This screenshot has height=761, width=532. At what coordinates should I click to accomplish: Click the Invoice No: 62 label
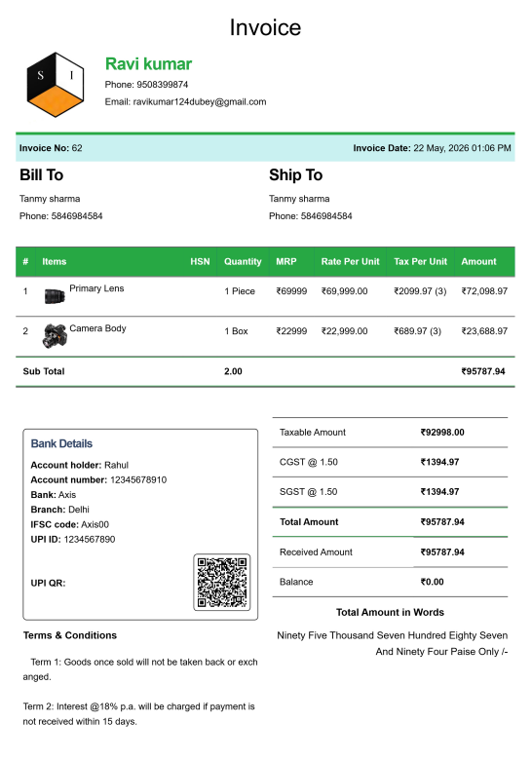[51, 148]
